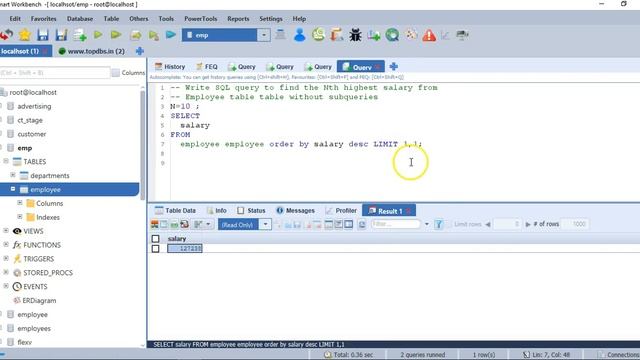Select the customer database in tree

click(x=32, y=134)
